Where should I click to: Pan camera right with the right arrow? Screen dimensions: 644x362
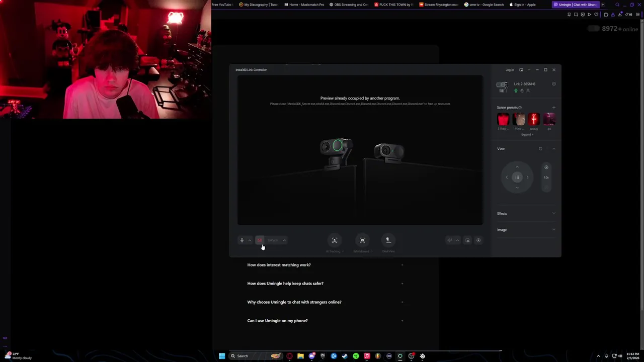[x=528, y=177]
